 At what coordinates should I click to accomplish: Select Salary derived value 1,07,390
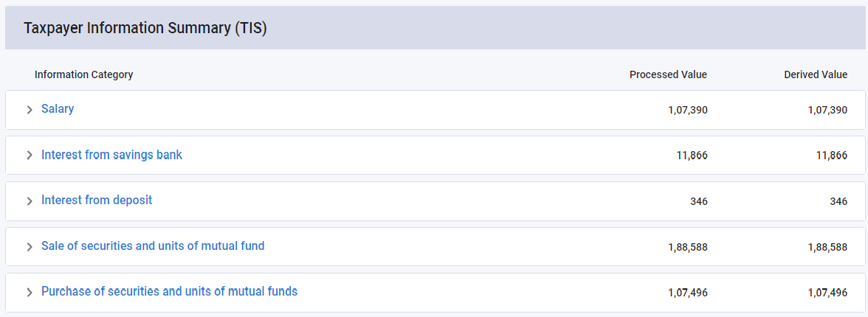(x=827, y=110)
